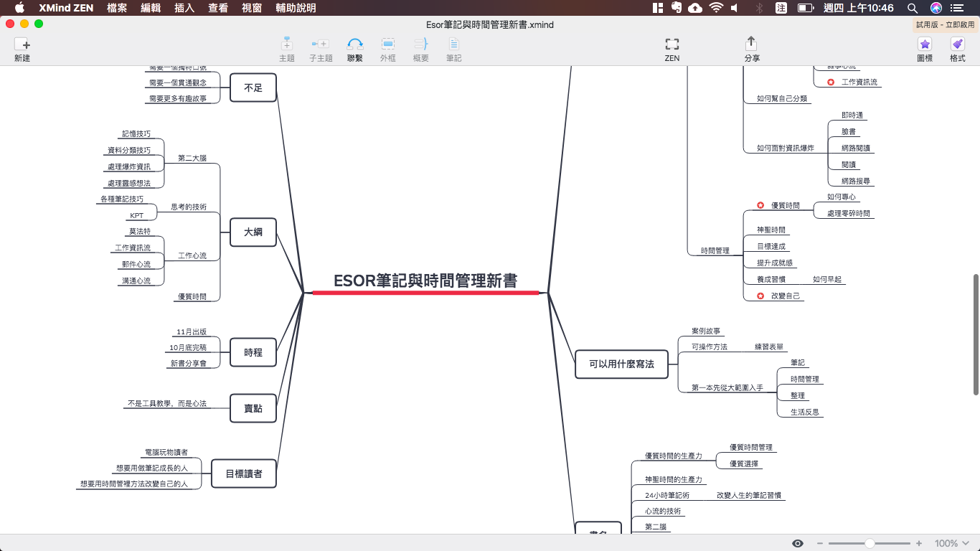Click the Wi-Fi icon in menu bar
The height and width of the screenshot is (551, 980).
[716, 8]
